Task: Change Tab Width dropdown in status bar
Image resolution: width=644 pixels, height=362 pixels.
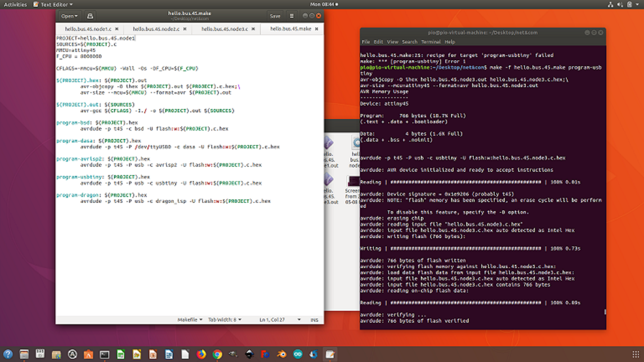Action: point(225,319)
